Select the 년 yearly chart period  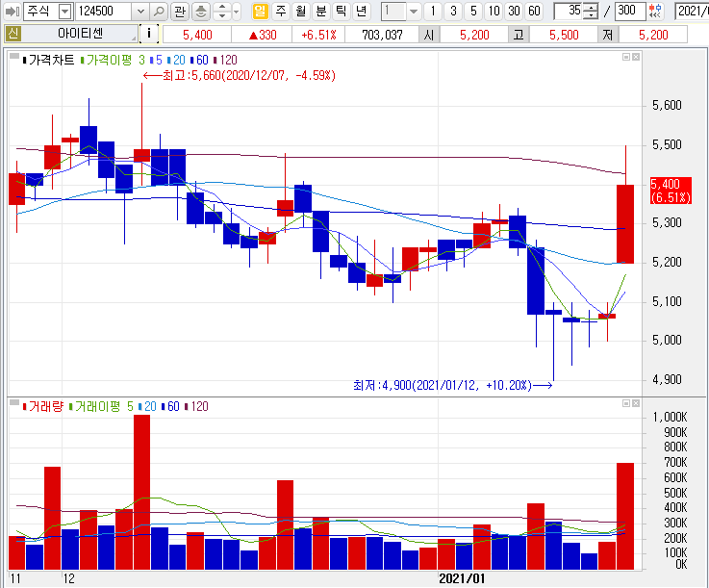(362, 11)
